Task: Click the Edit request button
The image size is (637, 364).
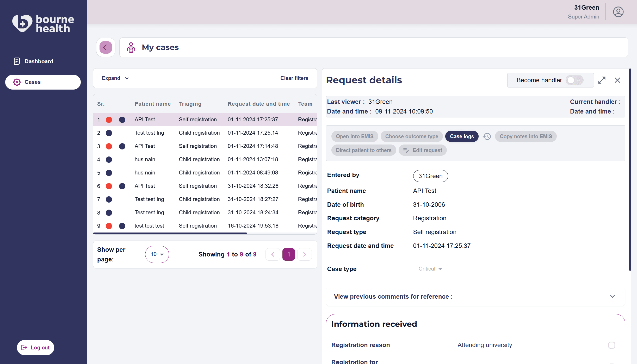Action: coord(422,150)
